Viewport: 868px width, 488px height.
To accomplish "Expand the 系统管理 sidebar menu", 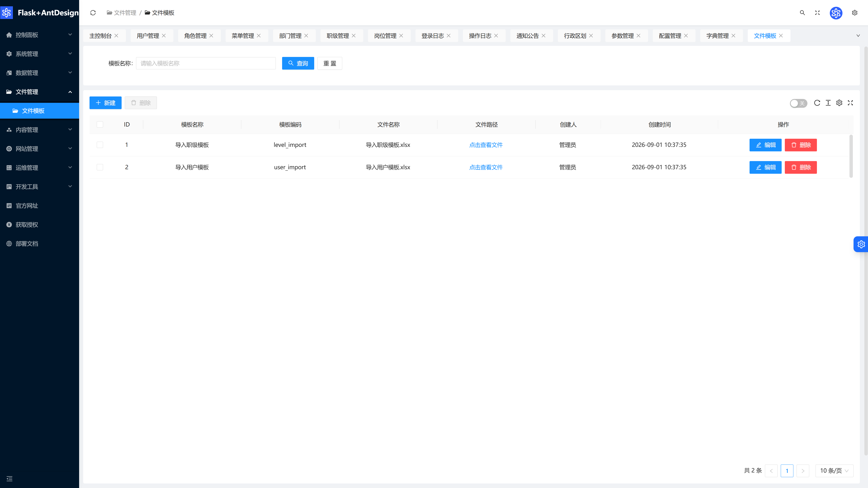I will click(x=39, y=54).
